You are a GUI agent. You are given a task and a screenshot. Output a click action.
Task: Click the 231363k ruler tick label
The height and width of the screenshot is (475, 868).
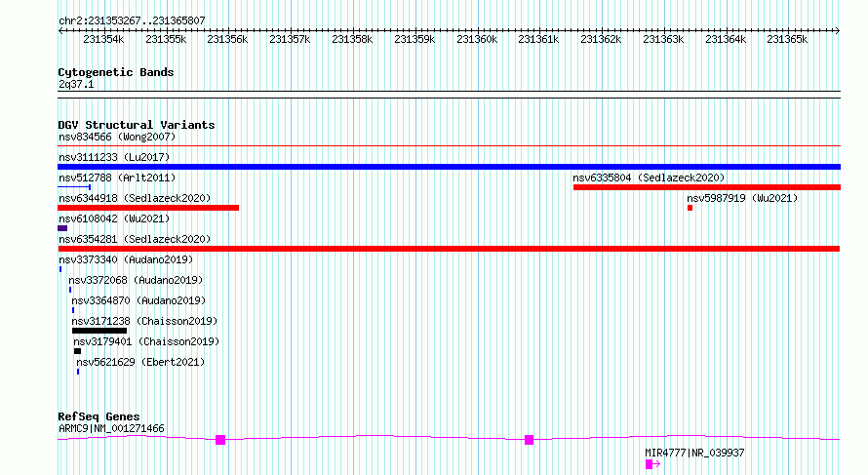(x=663, y=40)
